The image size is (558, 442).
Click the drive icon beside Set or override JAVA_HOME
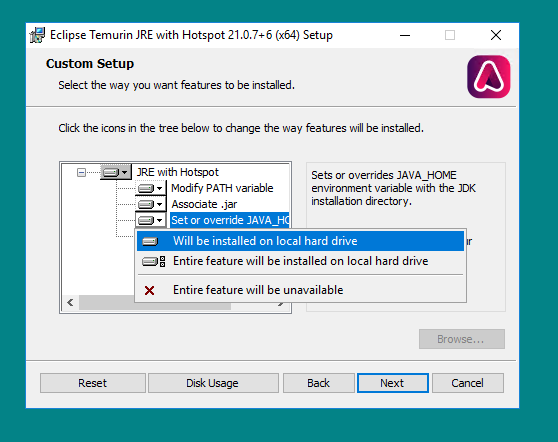(146, 220)
